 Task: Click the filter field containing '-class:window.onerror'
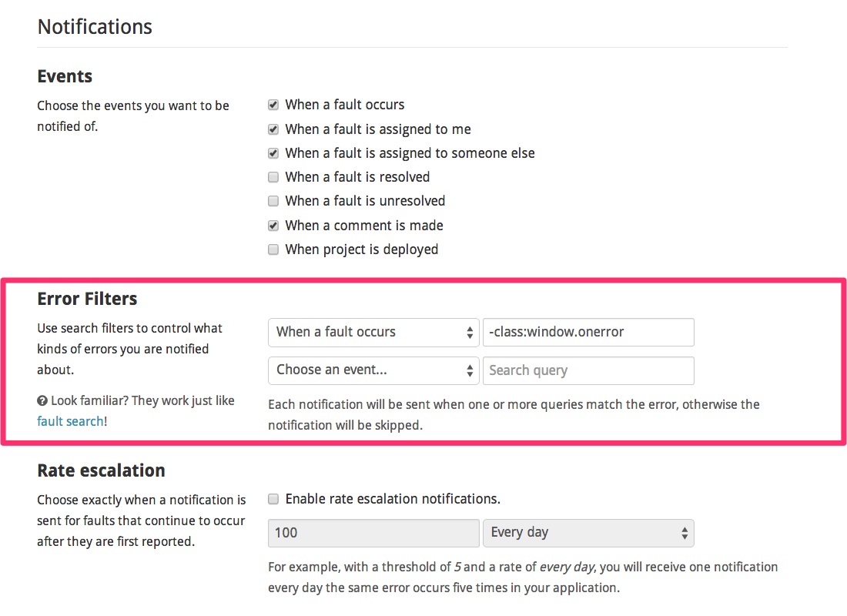coord(588,332)
